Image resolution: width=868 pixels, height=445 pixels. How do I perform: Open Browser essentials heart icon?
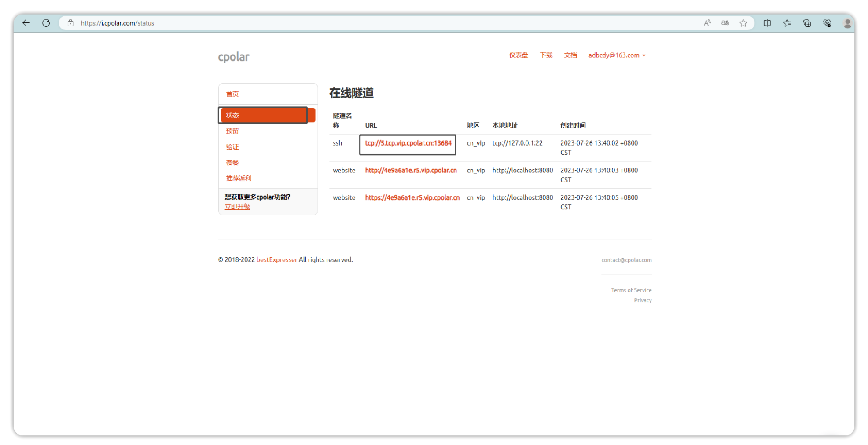point(827,23)
